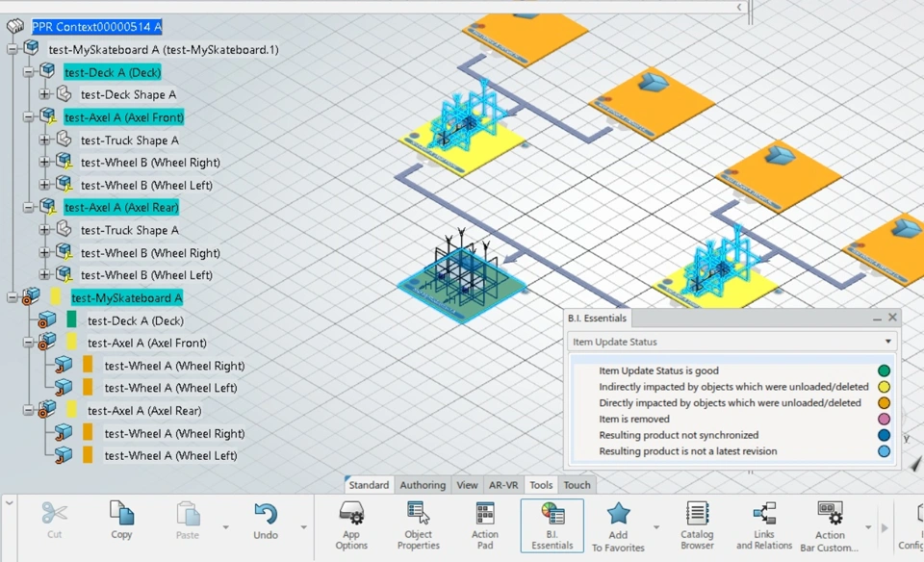924x562 pixels.
Task: Expand the test-Deck Shape A node
Action: coord(44,94)
